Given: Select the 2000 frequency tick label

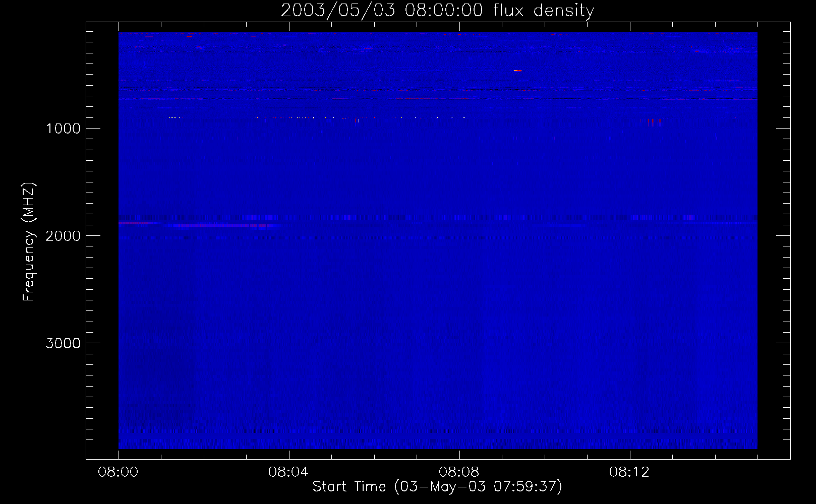Looking at the screenshot, I should (63, 236).
